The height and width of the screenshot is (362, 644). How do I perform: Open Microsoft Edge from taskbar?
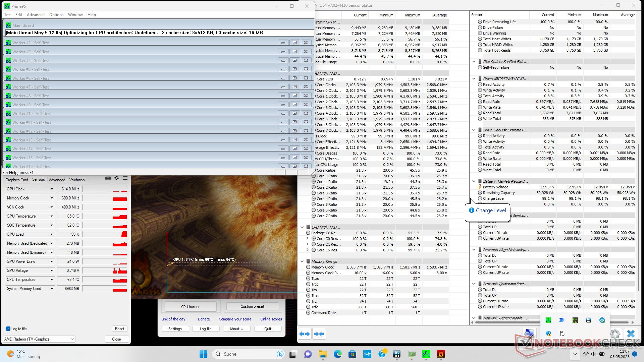(338, 354)
